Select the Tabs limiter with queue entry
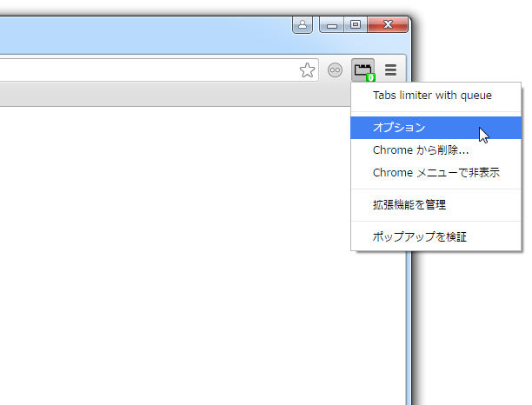532x405 pixels. (x=436, y=96)
